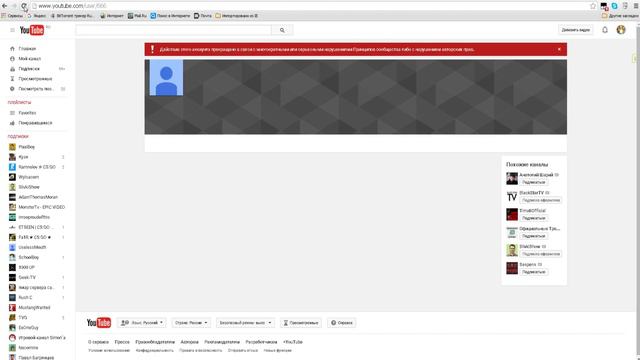Open the notifications bell
This screenshot has width=640, height=360.
(x=605, y=30)
